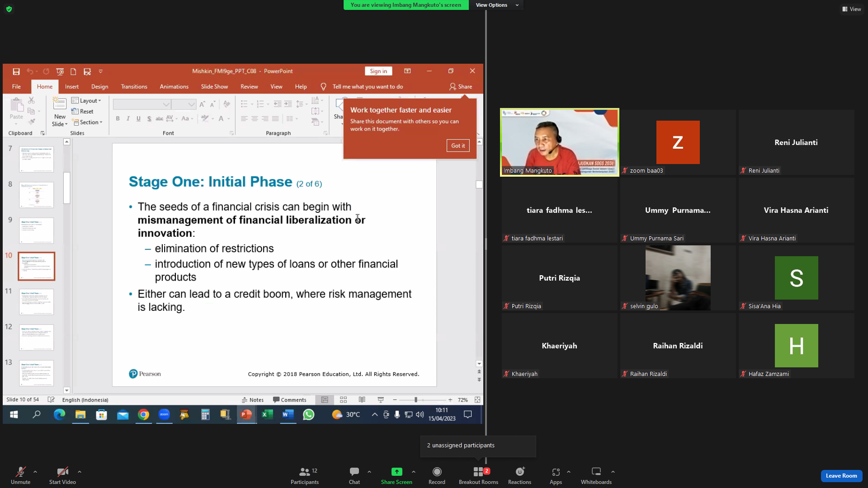
Task: Click the Share button in PowerPoint ribbon
Action: 461,87
